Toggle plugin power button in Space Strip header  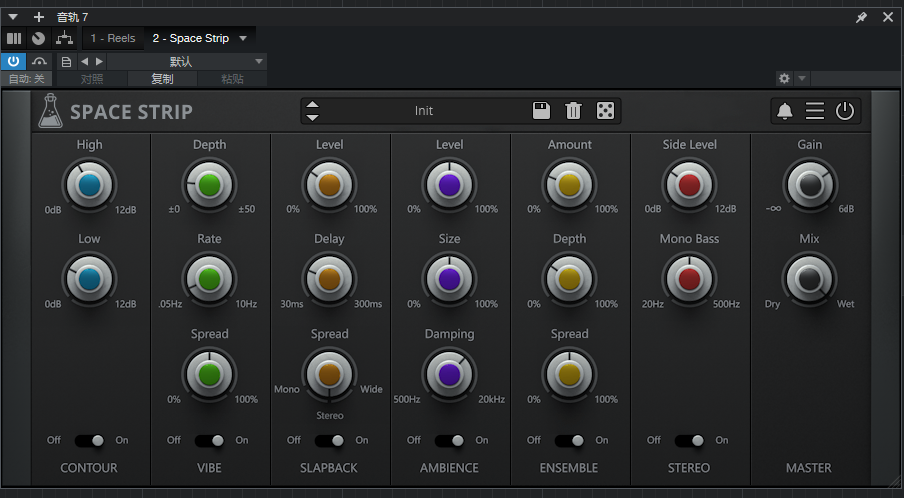click(x=845, y=111)
